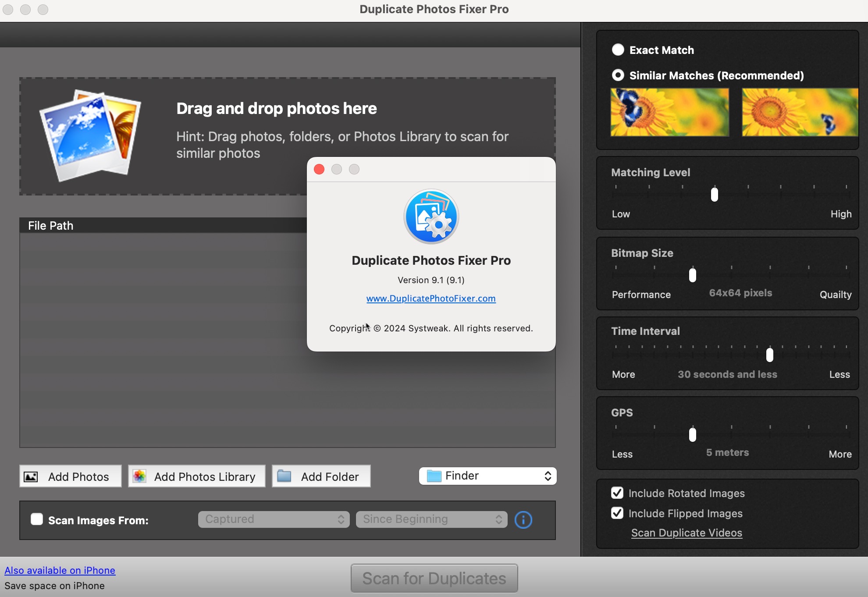Open the Scan Duplicate Videos link

(687, 533)
